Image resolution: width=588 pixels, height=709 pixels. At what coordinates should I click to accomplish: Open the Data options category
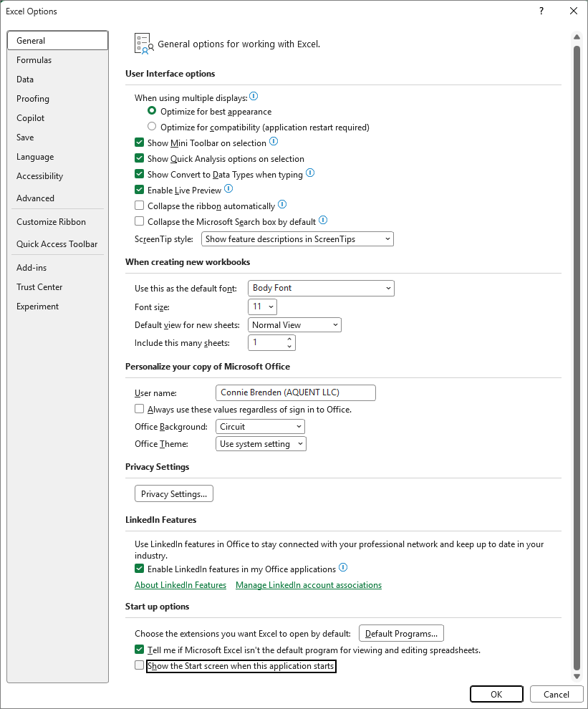58,79
